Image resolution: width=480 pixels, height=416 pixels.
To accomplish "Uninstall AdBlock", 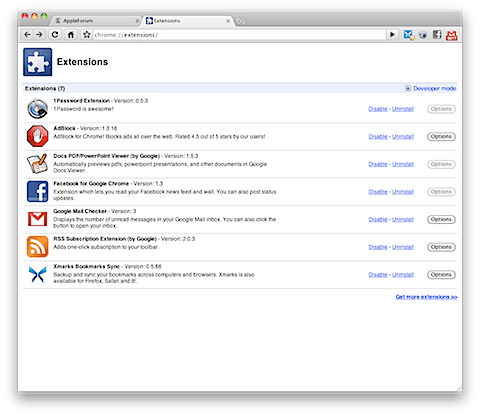I will tap(403, 137).
